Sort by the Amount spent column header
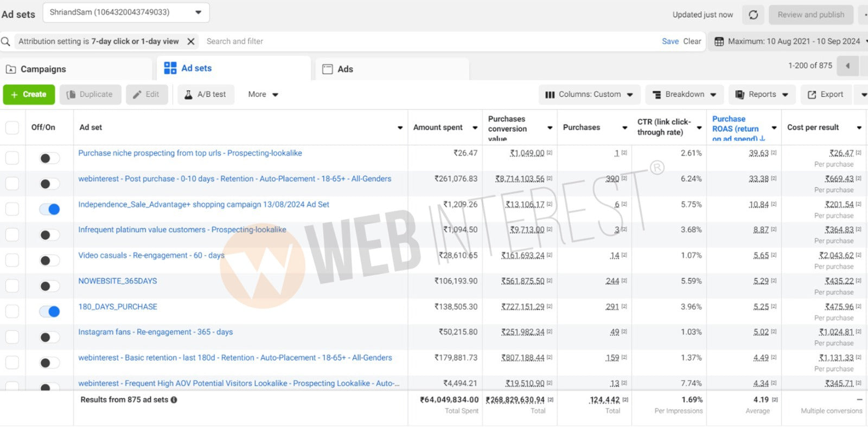 (x=438, y=127)
